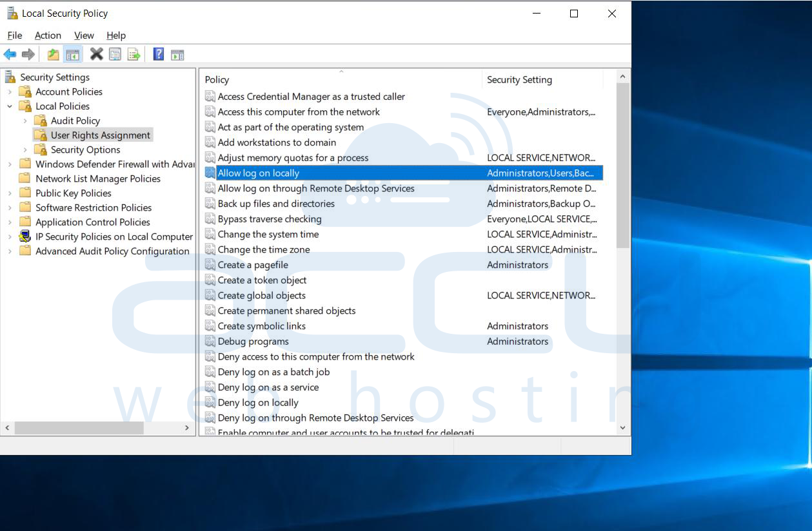Open the 'Allow log on locally' policy entry
This screenshot has width=812, height=531.
point(258,173)
